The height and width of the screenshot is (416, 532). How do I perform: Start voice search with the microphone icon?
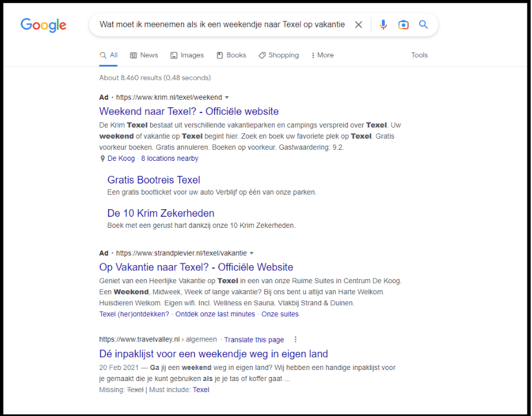[x=383, y=24]
